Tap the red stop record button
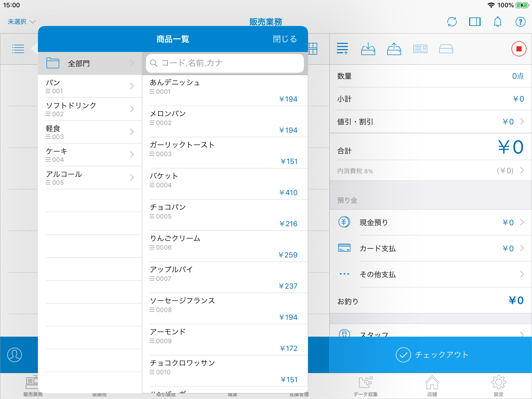The image size is (532, 399). tap(519, 49)
